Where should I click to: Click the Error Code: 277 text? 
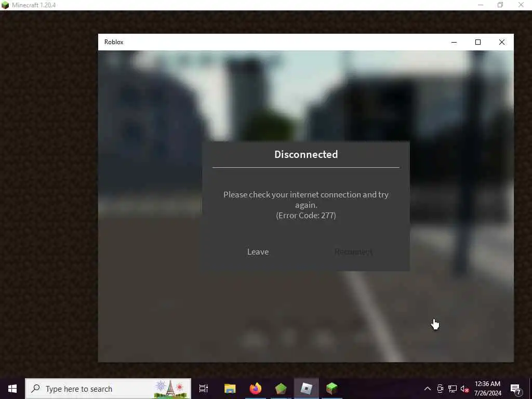pyautogui.click(x=306, y=216)
